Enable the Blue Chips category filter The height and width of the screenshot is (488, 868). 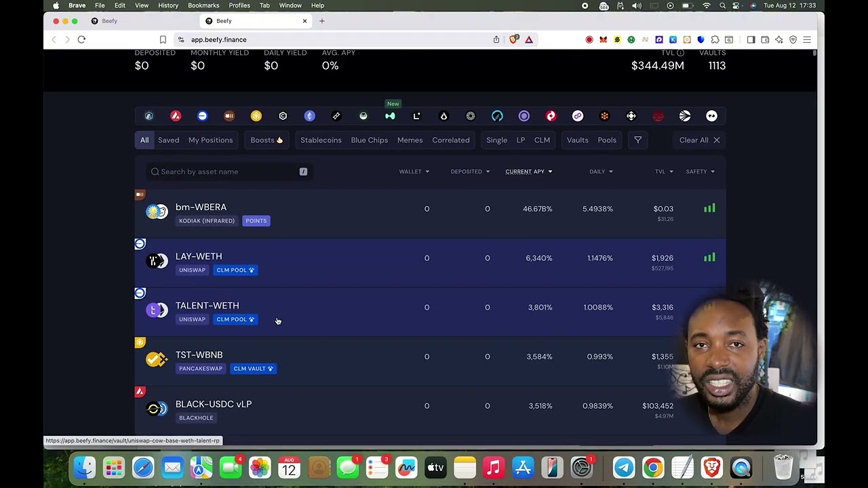370,140
